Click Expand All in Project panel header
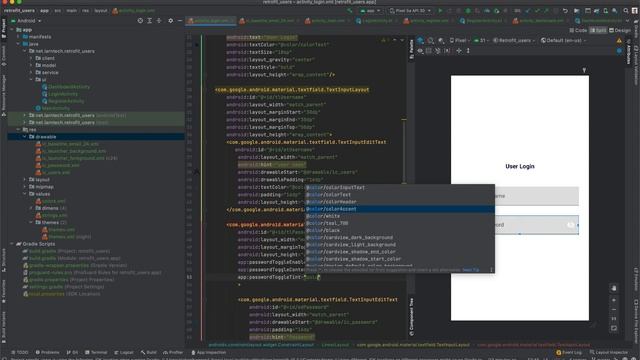 [x=149, y=20]
